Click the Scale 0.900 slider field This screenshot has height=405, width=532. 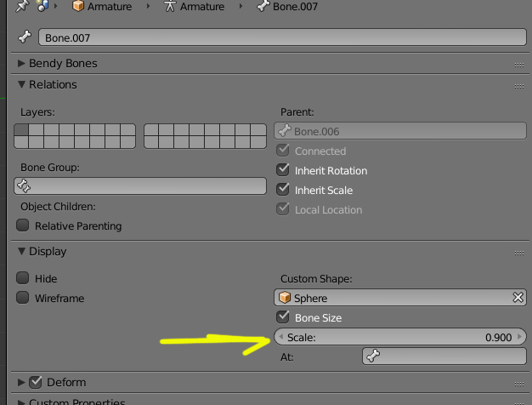click(400, 337)
